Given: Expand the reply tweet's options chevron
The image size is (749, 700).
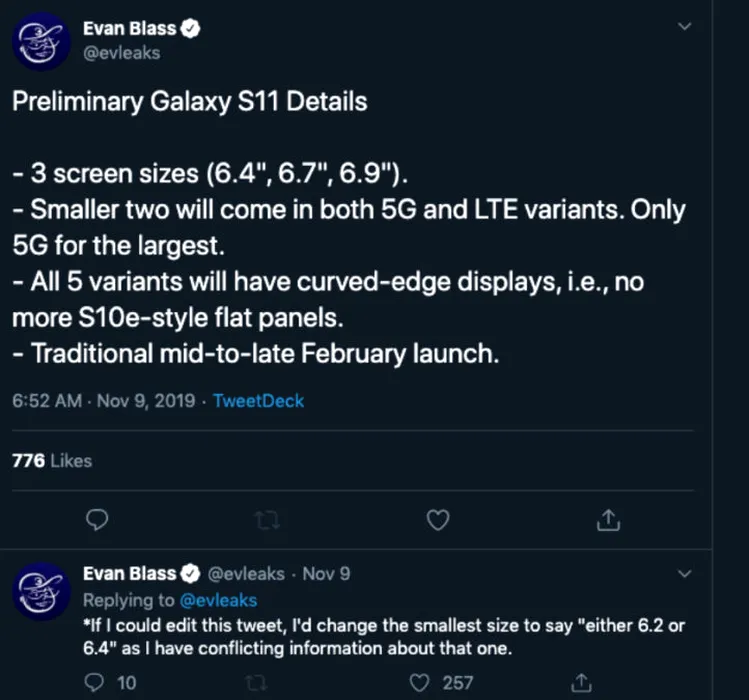Looking at the screenshot, I should pyautogui.click(x=684, y=574).
